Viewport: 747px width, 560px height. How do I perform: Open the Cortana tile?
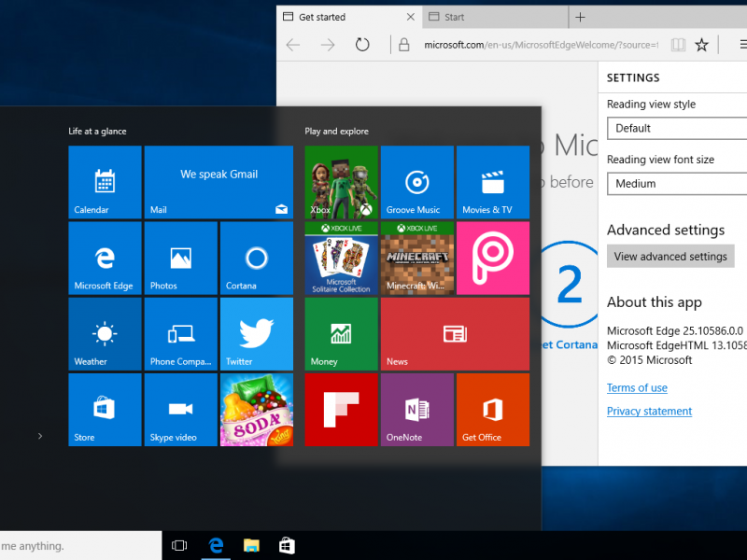click(x=256, y=258)
